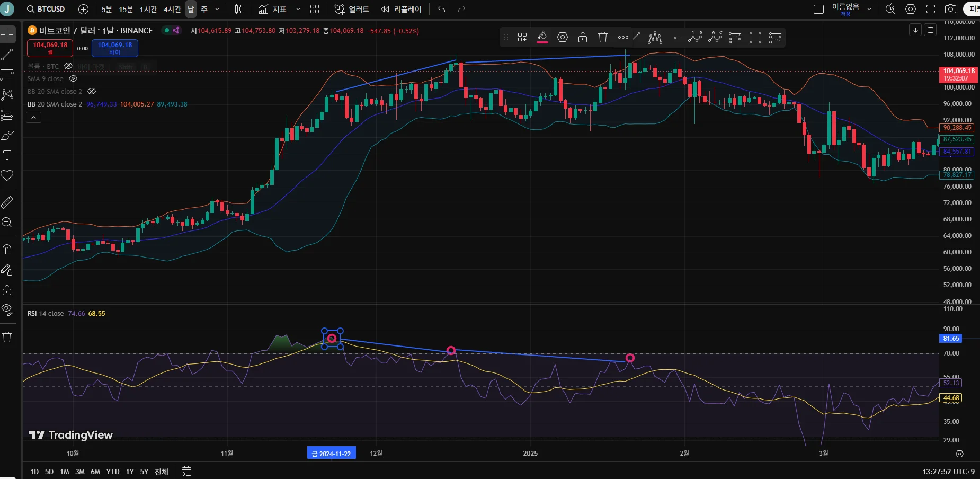Switch to the 4시간 timeframe
The height and width of the screenshot is (479, 980).
(x=172, y=9)
